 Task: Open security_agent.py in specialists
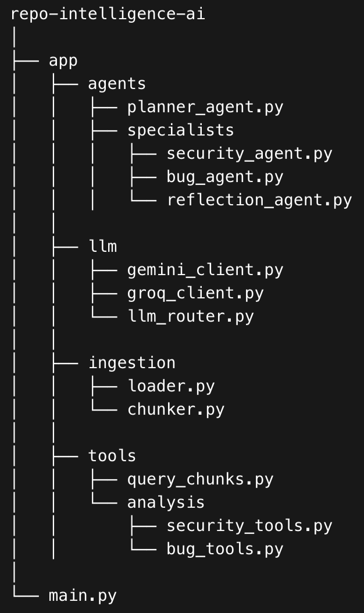click(x=249, y=154)
